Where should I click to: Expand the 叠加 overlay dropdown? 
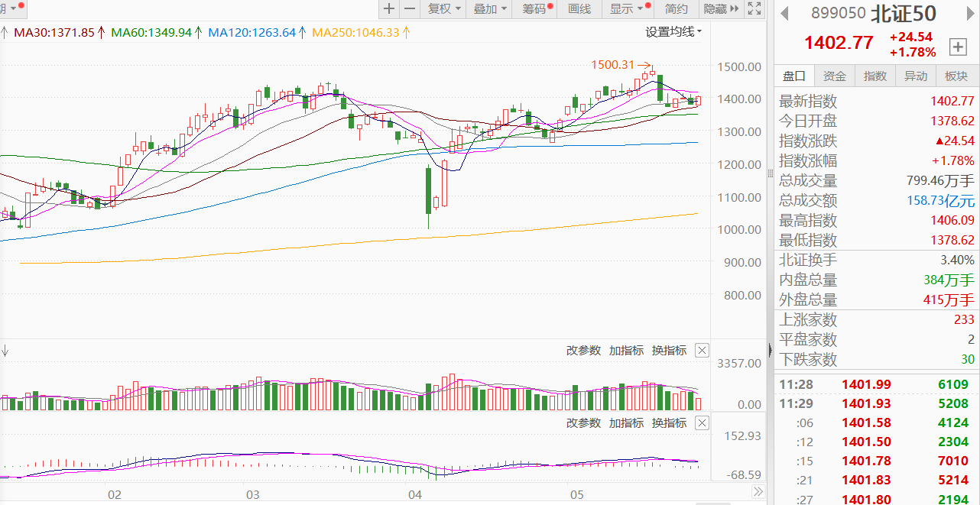(x=490, y=9)
